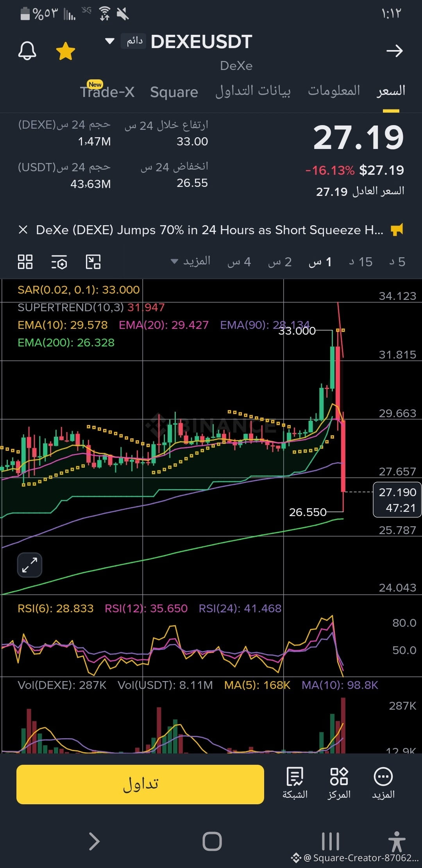Tap the current price tag 27.190
Screen dimensions: 422x868
[397, 500]
